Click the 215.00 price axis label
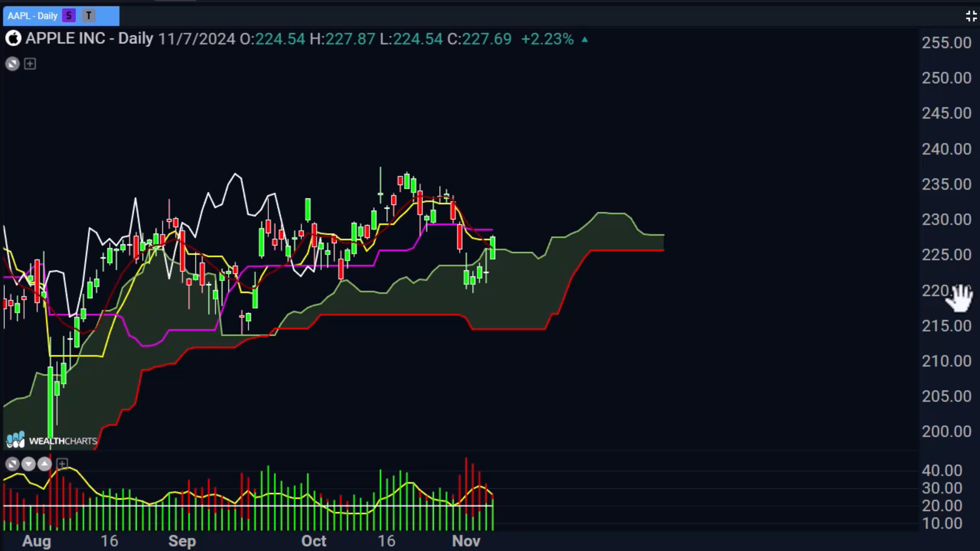980x551 pixels. tap(946, 325)
